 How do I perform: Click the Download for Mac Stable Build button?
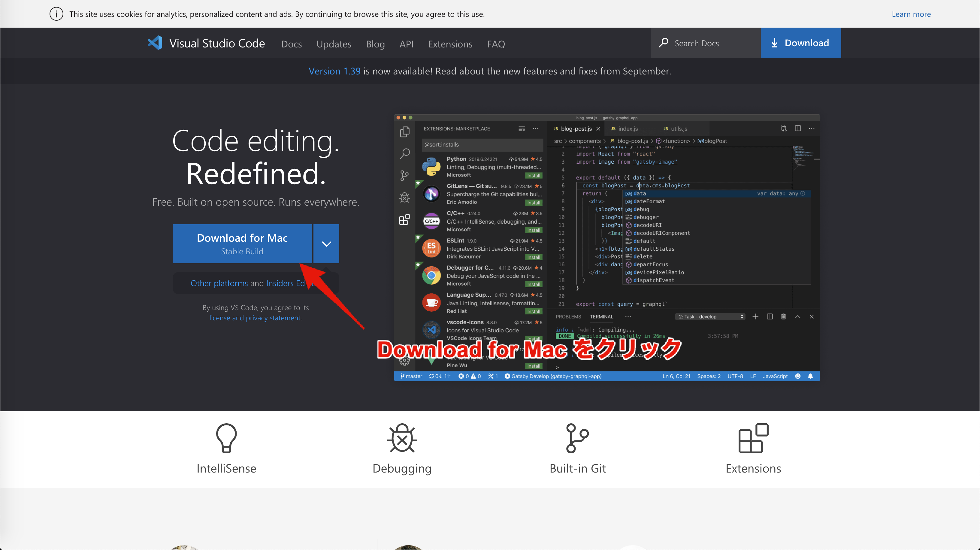242,244
